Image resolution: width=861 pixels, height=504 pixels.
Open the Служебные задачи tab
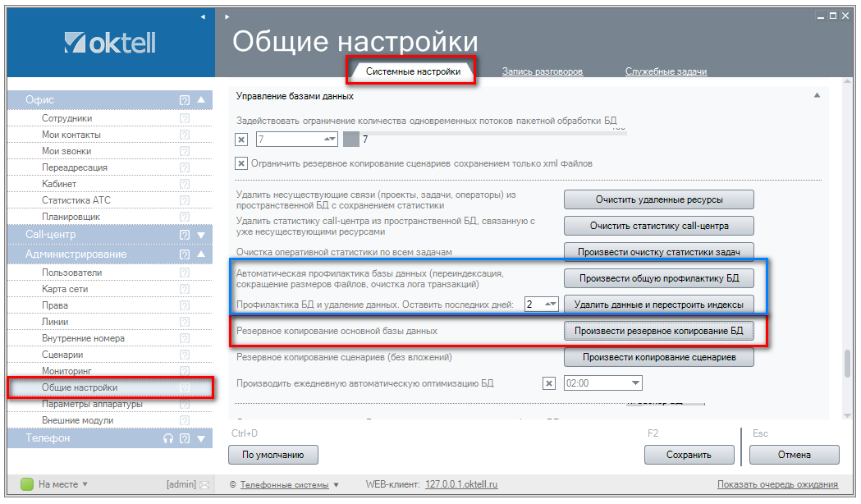pyautogui.click(x=666, y=71)
